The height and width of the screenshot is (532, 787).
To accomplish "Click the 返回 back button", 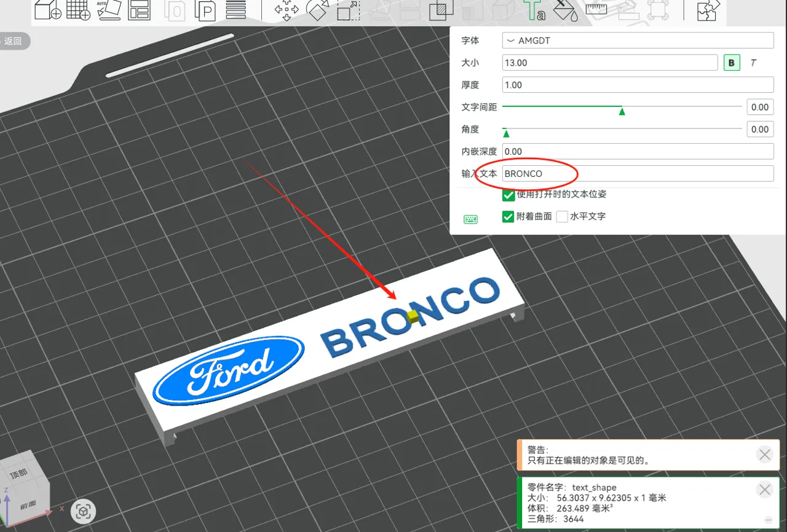I will pos(14,41).
